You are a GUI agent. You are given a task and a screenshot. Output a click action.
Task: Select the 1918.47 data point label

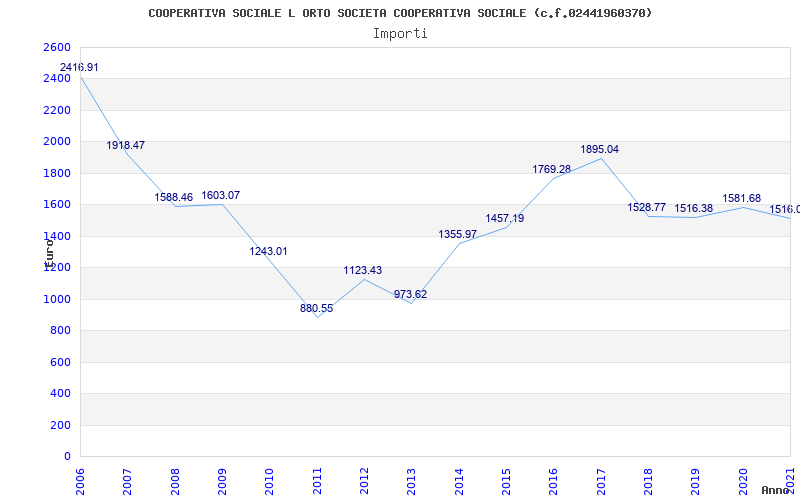point(126,146)
